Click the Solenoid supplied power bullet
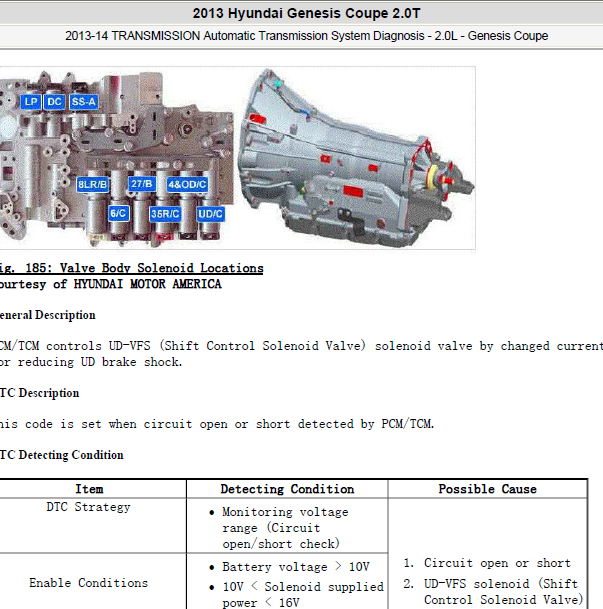The image size is (603, 609). (x=296, y=595)
